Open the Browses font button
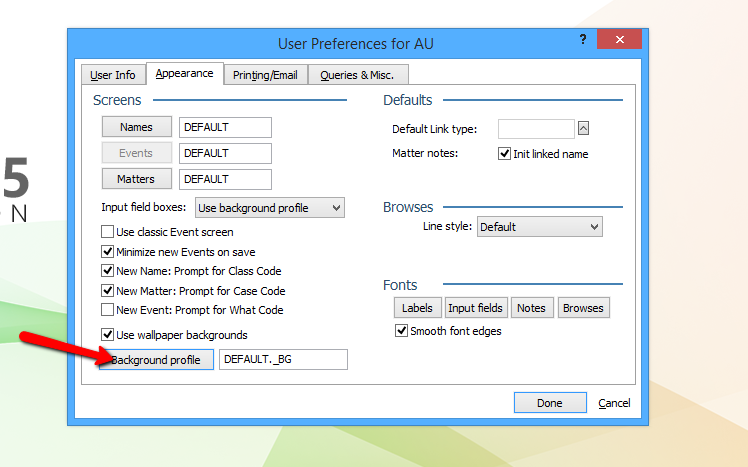Image resolution: width=748 pixels, height=467 pixels. (583, 308)
